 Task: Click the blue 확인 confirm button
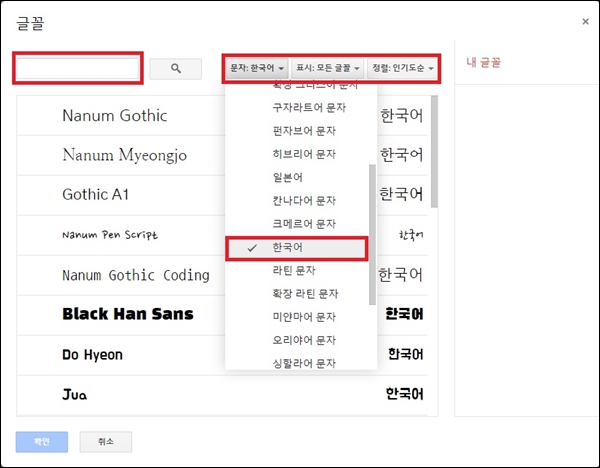(42, 442)
